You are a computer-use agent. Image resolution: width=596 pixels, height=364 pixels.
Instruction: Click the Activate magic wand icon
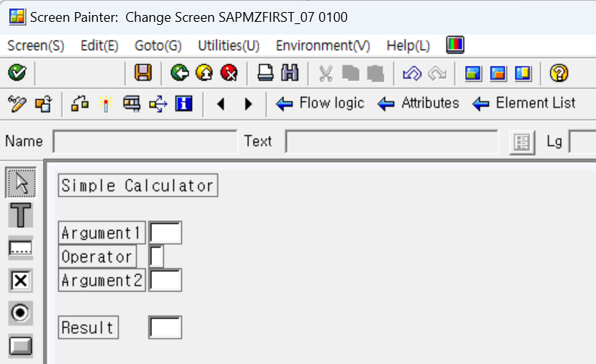point(105,104)
